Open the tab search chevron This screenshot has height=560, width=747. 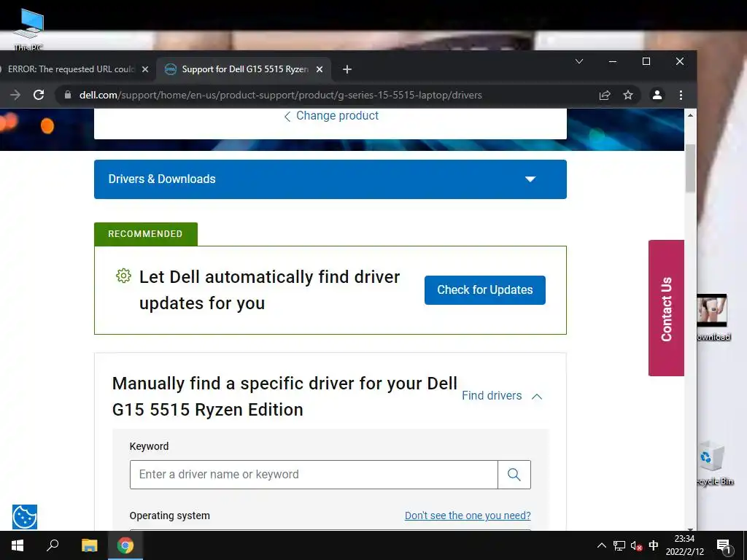[579, 61]
